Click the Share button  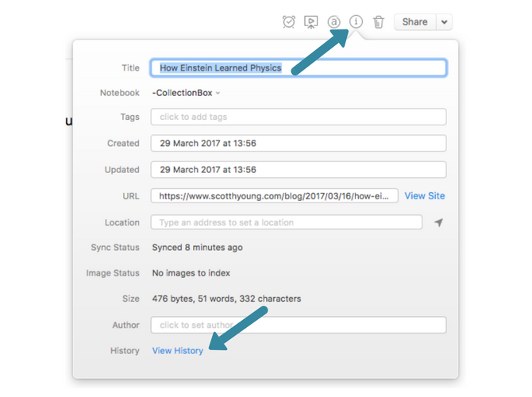(414, 22)
